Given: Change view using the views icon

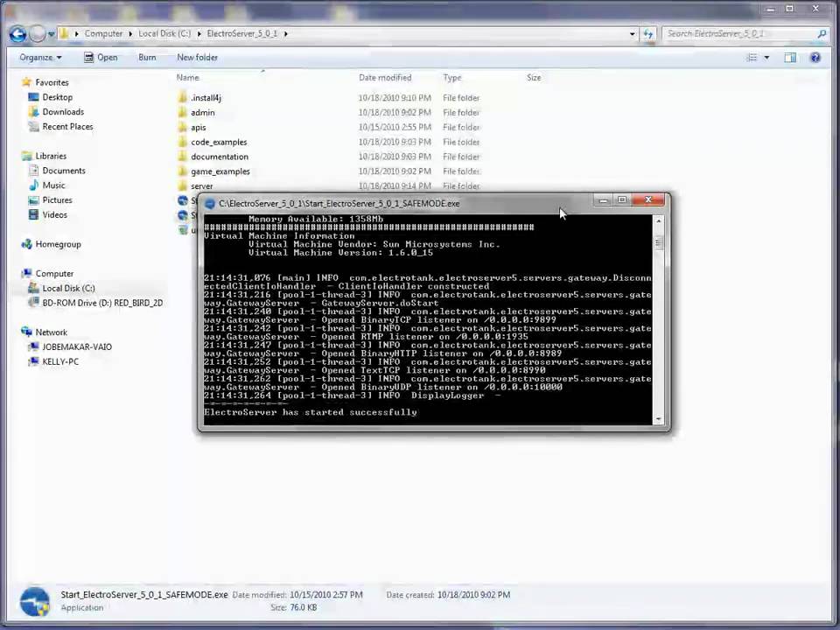Looking at the screenshot, I should pos(752,58).
